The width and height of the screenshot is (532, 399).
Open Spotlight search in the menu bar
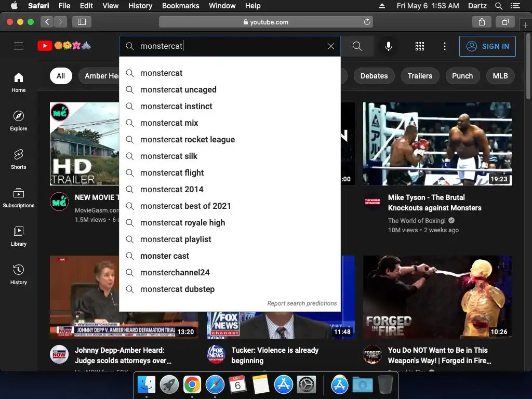(498, 6)
